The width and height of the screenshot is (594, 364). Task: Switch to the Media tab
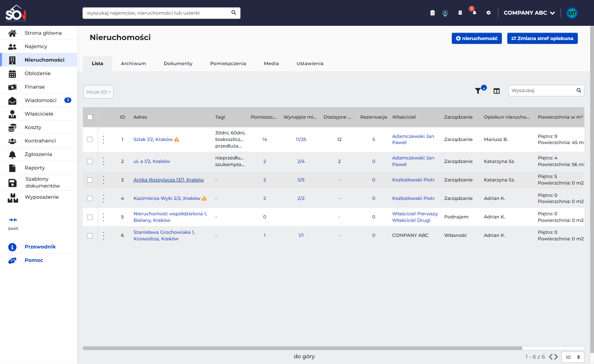coord(271,64)
